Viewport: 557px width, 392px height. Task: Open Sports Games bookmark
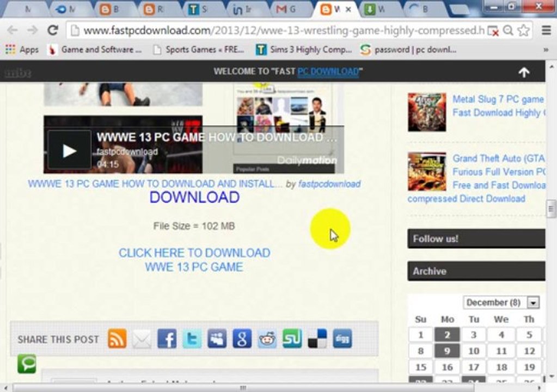[x=199, y=50]
